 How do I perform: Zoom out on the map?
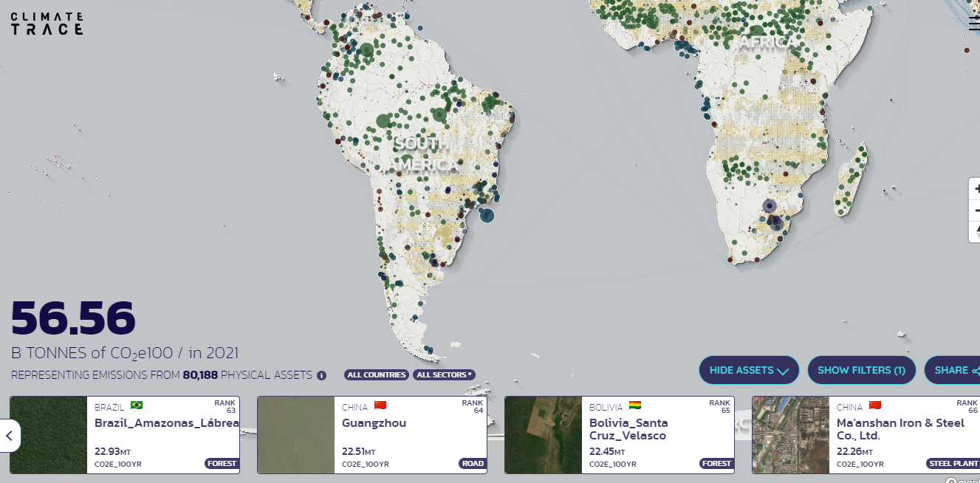pyautogui.click(x=976, y=210)
